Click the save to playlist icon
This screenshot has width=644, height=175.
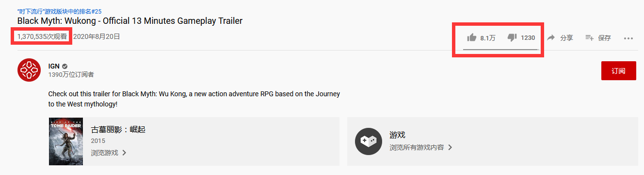pyautogui.click(x=590, y=37)
